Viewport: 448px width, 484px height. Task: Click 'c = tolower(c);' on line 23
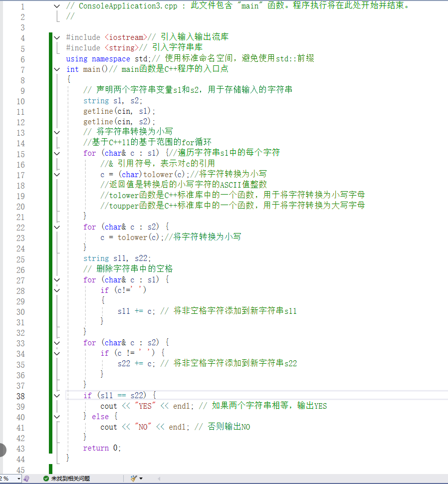click(132, 238)
